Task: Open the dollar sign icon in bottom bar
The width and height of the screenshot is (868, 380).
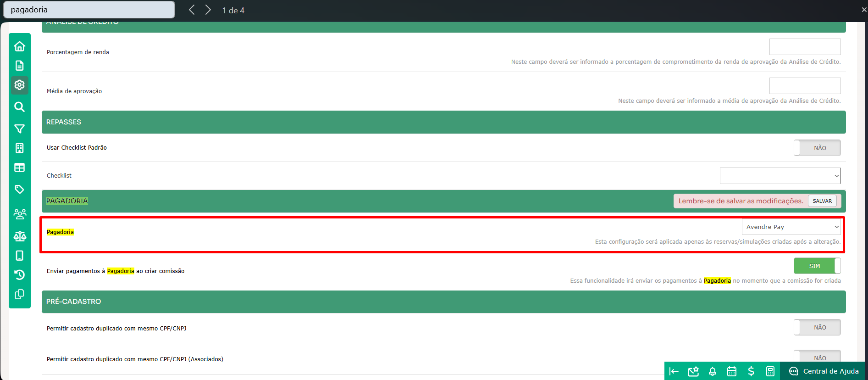Action: [x=751, y=371]
